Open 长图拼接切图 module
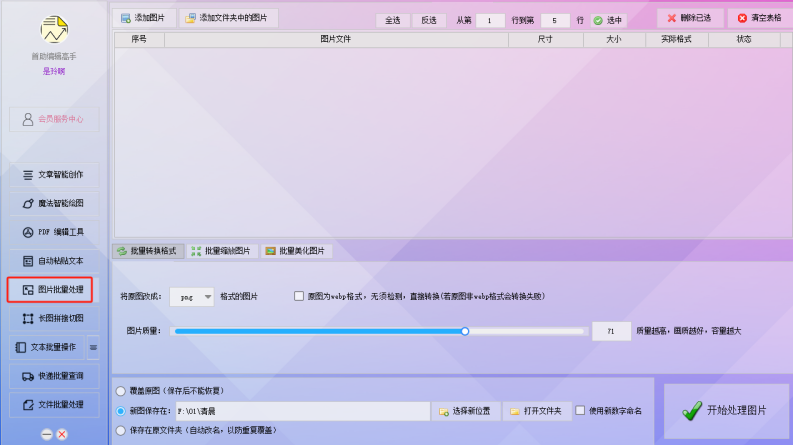The image size is (794, 445). pyautogui.click(x=54, y=318)
